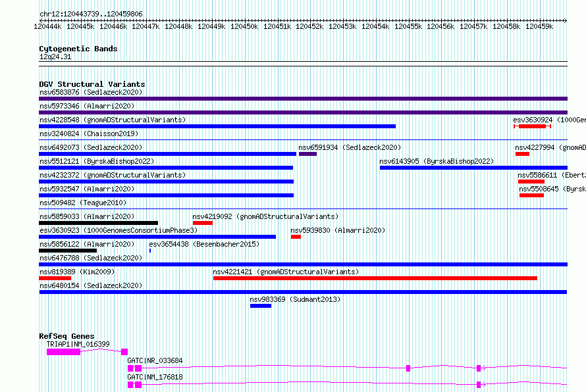Image resolution: width=586 pixels, height=392 pixels.
Task: Click the blue bar of nsv983369
Action: 261,306
